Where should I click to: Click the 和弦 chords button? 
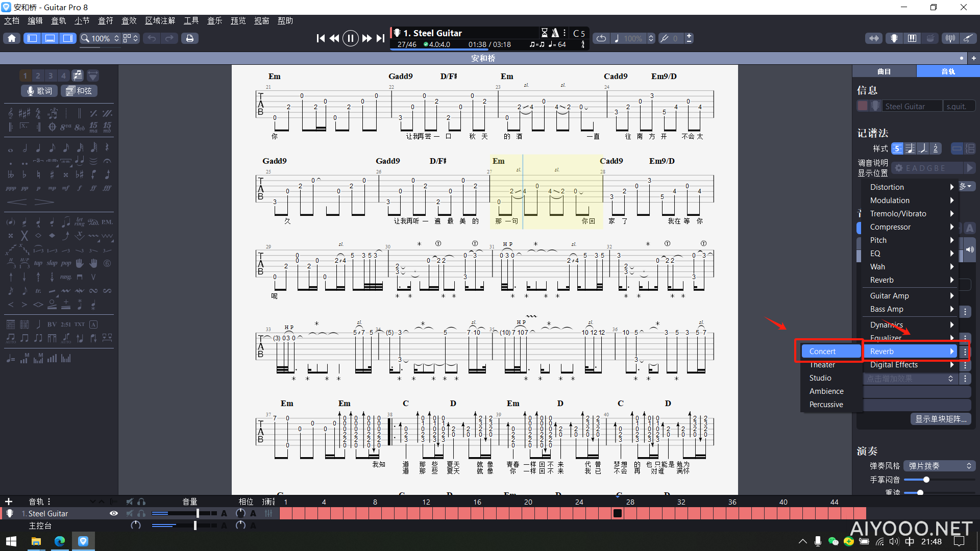tap(79, 91)
